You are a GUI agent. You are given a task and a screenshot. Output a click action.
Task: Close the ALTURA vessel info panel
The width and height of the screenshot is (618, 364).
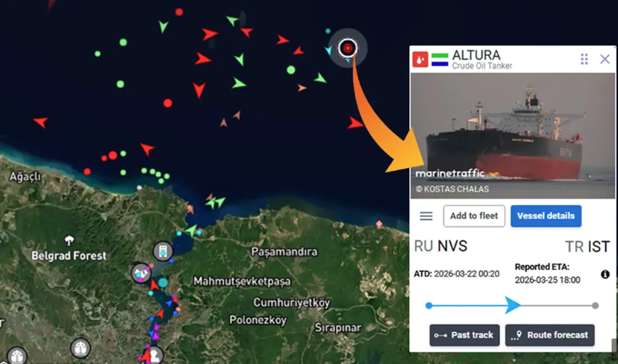pos(605,59)
